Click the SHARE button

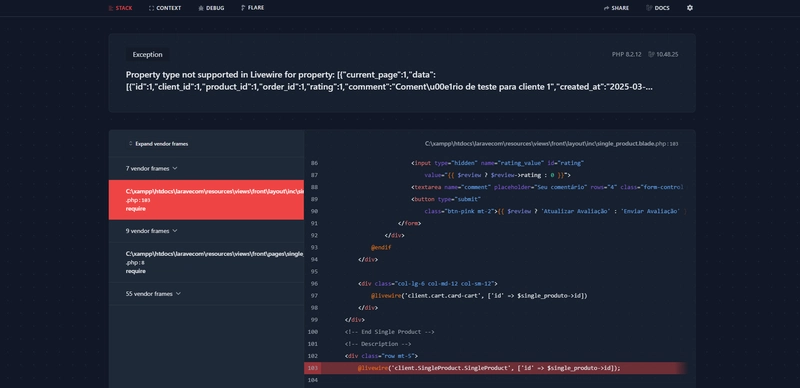click(x=616, y=8)
